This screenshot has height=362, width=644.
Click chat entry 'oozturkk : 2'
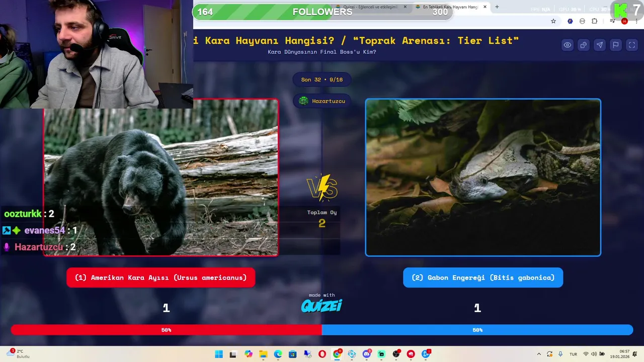(x=29, y=214)
